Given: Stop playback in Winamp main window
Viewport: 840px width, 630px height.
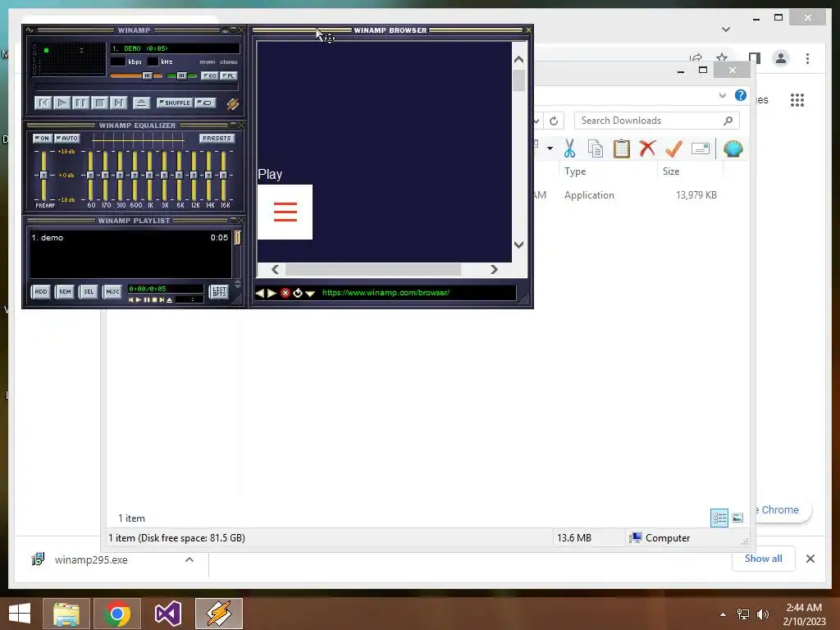Looking at the screenshot, I should (99, 103).
